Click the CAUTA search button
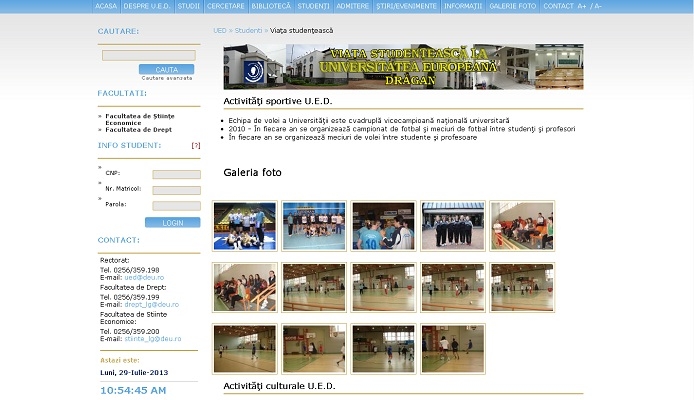 (x=166, y=69)
